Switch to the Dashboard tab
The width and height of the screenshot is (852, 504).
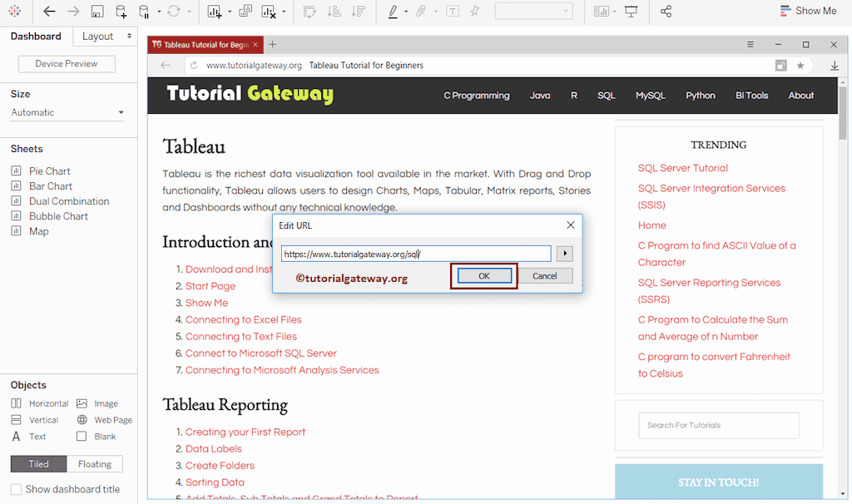click(x=36, y=37)
